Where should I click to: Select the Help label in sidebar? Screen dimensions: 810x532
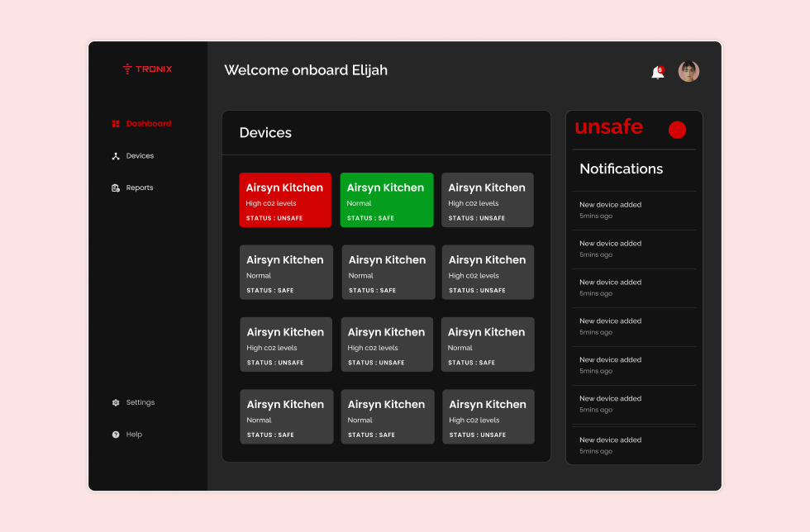134,435
